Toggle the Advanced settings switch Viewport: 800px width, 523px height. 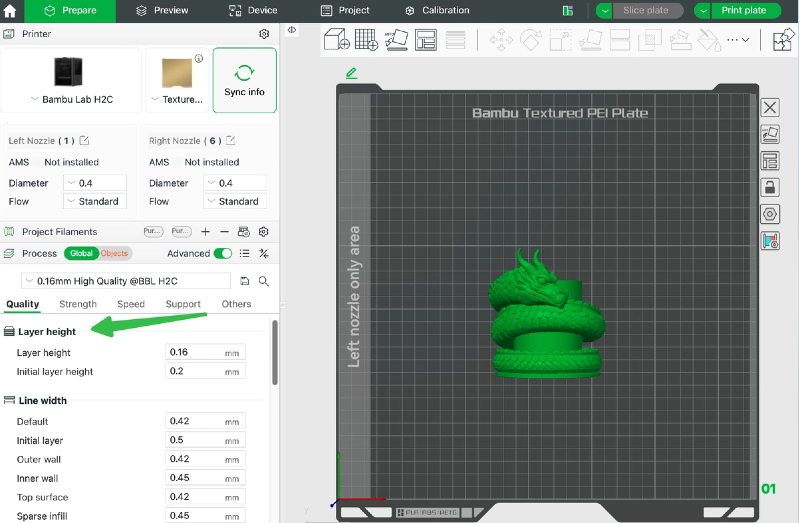[x=222, y=254]
